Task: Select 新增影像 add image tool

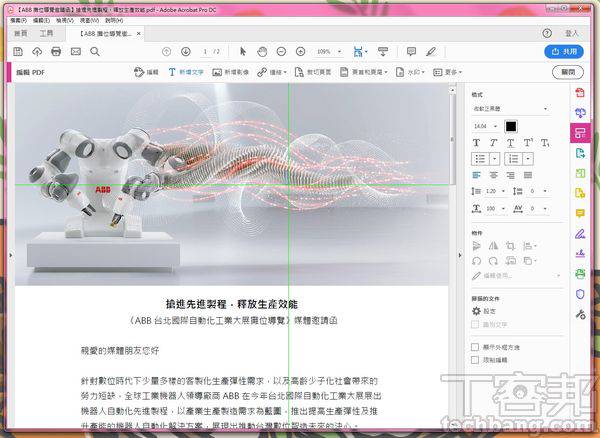Action: pyautogui.click(x=231, y=72)
